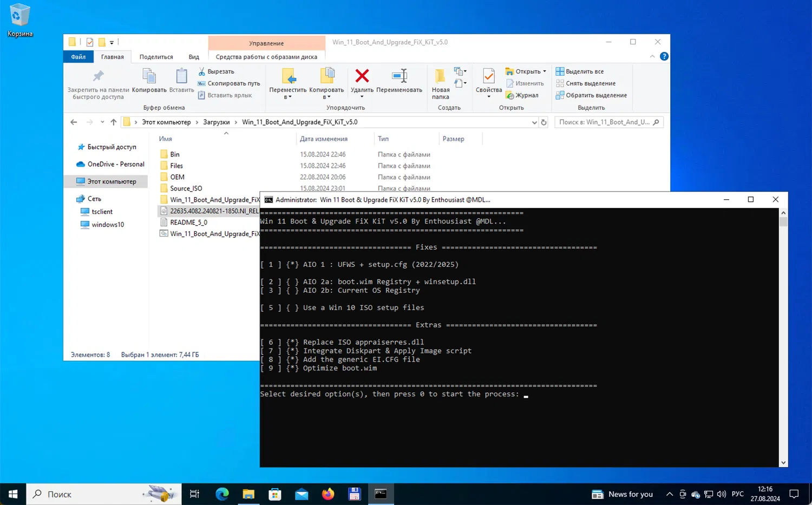
Task: Open News for you on the taskbar
Action: 623,494
